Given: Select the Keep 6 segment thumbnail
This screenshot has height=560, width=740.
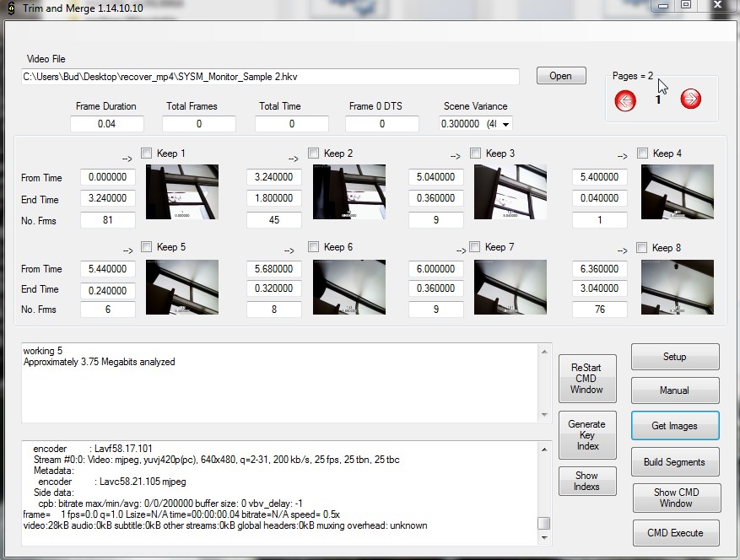Looking at the screenshot, I should click(349, 287).
